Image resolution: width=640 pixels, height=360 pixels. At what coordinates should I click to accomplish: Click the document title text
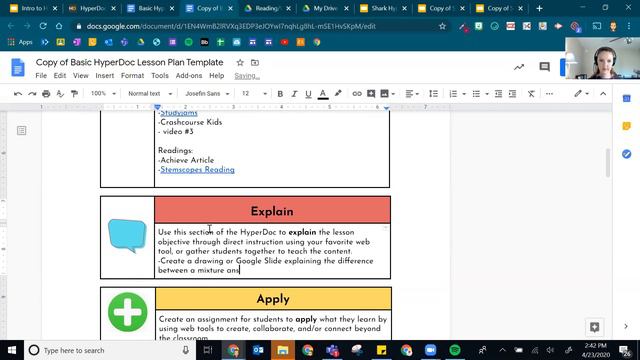(129, 62)
